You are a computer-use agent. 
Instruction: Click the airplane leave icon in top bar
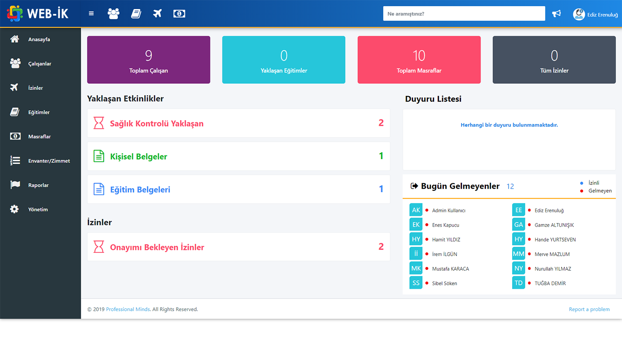pos(157,14)
